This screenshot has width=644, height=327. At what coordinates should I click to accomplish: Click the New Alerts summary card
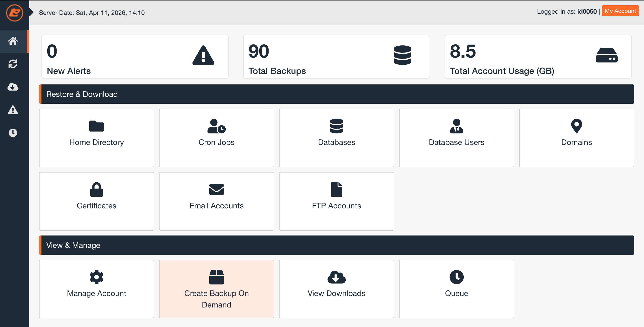(135, 57)
